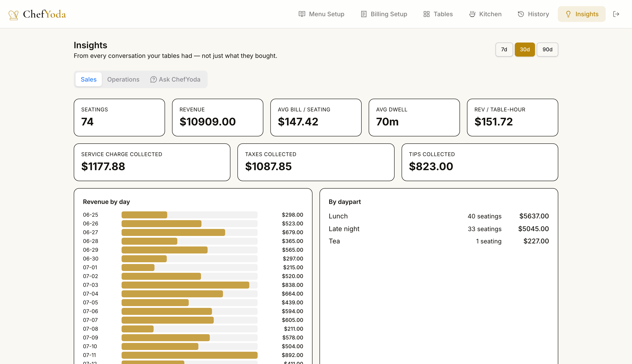Click the 40 seatings text
Screen dimensions: 632x364
tap(484, 216)
